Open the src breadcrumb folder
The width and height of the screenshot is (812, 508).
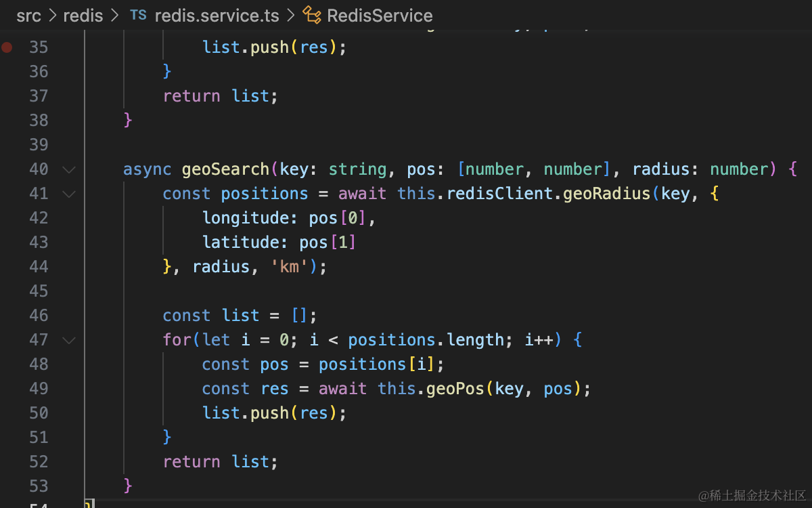pyautogui.click(x=28, y=15)
